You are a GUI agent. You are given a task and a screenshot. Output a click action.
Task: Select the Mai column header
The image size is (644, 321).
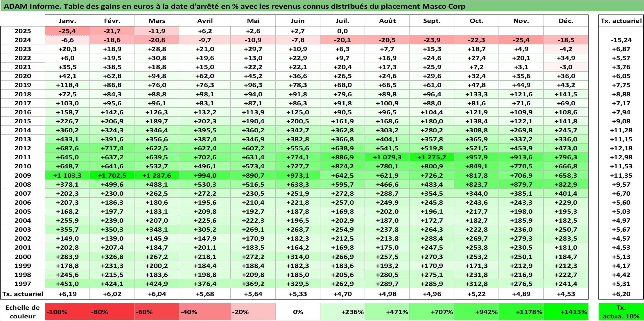click(253, 21)
